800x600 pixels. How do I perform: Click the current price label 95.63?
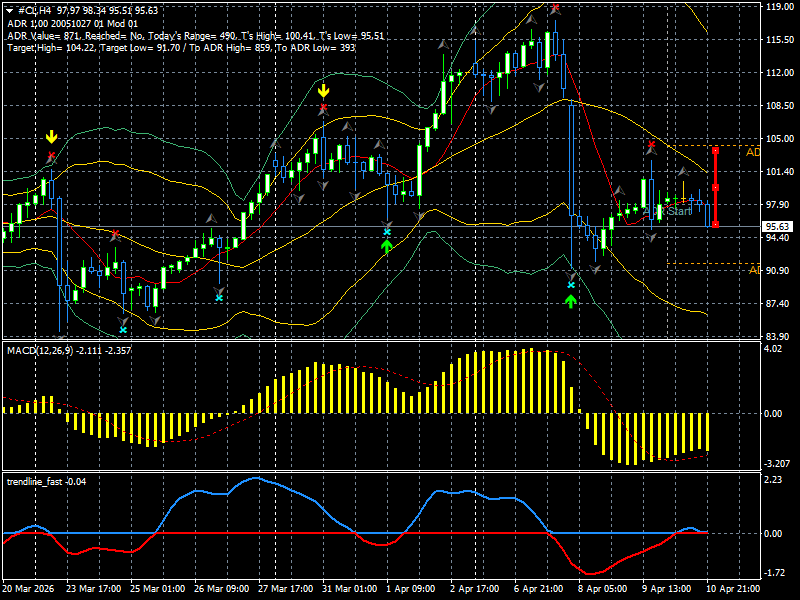[777, 227]
